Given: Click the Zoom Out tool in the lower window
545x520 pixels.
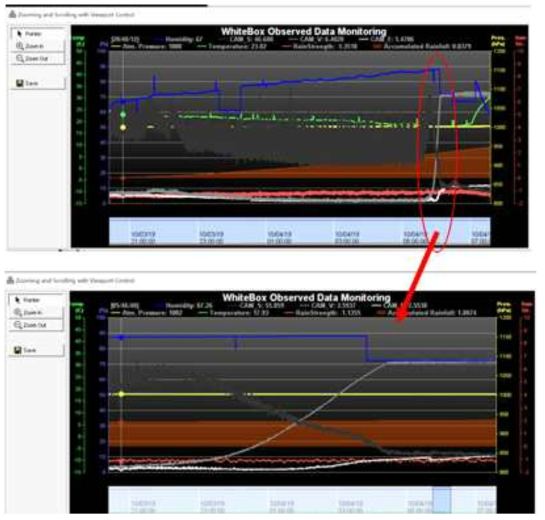Looking at the screenshot, I should tap(36, 325).
